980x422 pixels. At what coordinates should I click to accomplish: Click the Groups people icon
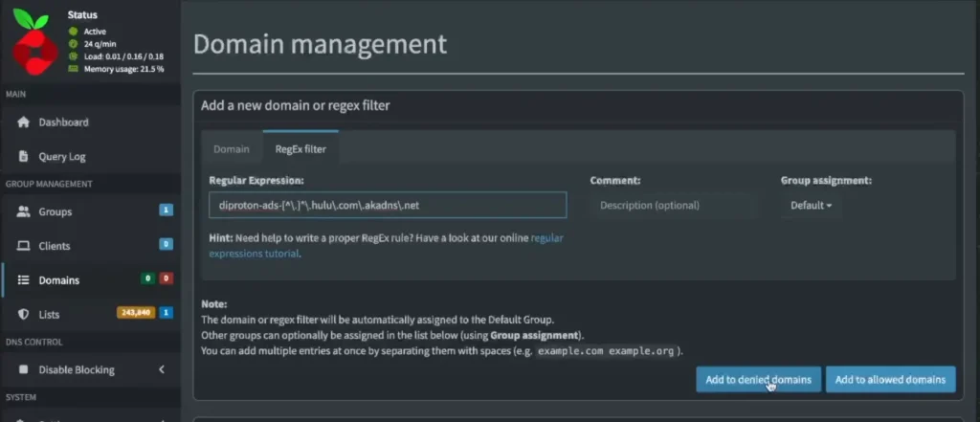[24, 211]
